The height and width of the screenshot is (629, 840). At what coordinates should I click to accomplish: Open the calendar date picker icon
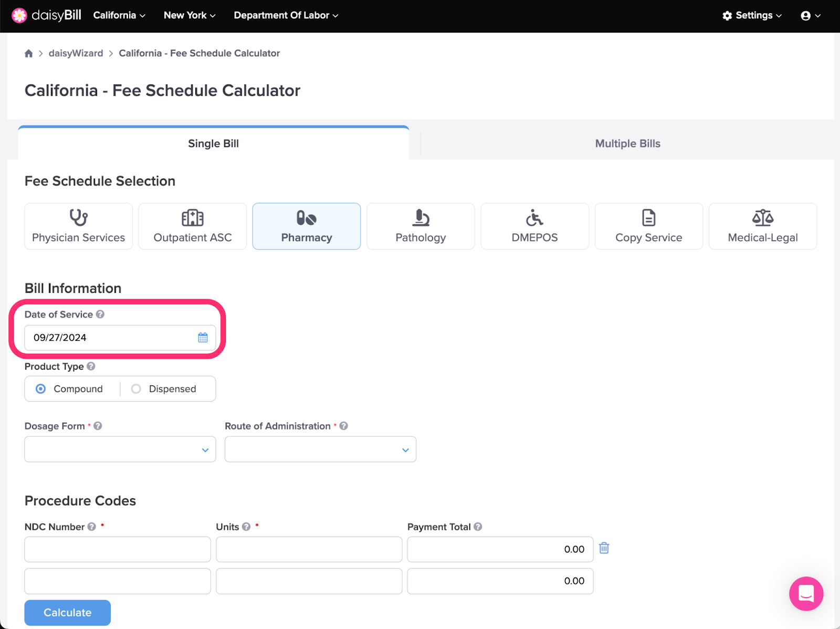pyautogui.click(x=203, y=338)
